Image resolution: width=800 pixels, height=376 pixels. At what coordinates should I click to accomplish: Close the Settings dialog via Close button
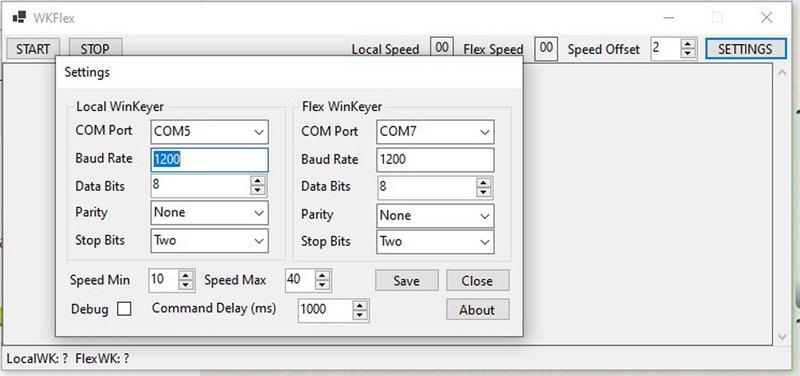(x=477, y=281)
